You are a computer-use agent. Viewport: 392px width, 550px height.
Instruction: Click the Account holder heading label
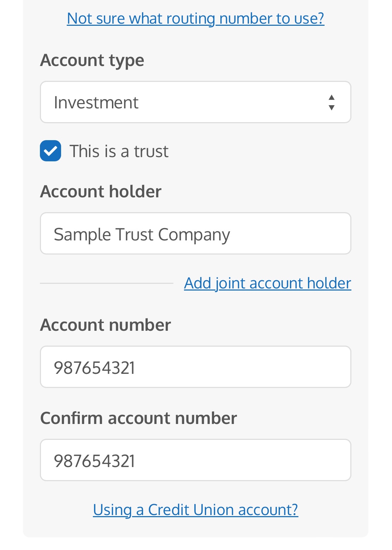(x=101, y=191)
